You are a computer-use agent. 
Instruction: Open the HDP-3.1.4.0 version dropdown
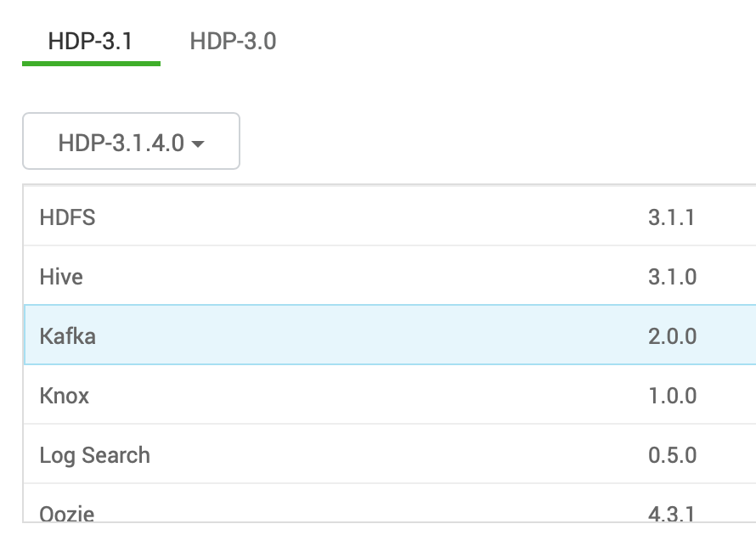131,141
